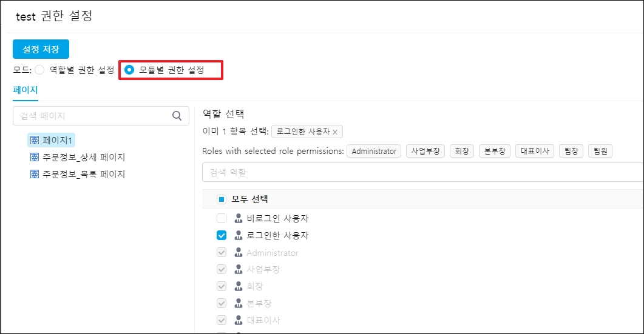The width and height of the screenshot is (644, 334).
Task: Select the 모듈별 권한 설정 radio button
Action: (129, 70)
